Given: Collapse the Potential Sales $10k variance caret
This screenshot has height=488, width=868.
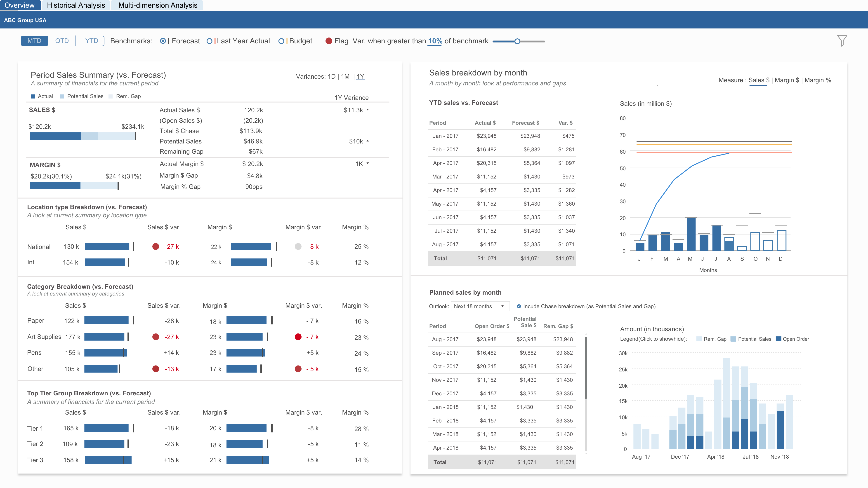Looking at the screenshot, I should [368, 141].
